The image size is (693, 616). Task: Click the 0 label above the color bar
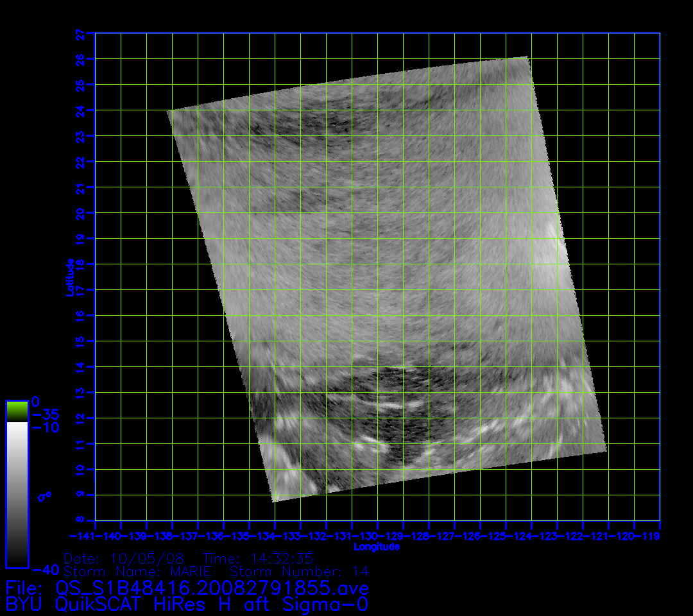tap(35, 401)
